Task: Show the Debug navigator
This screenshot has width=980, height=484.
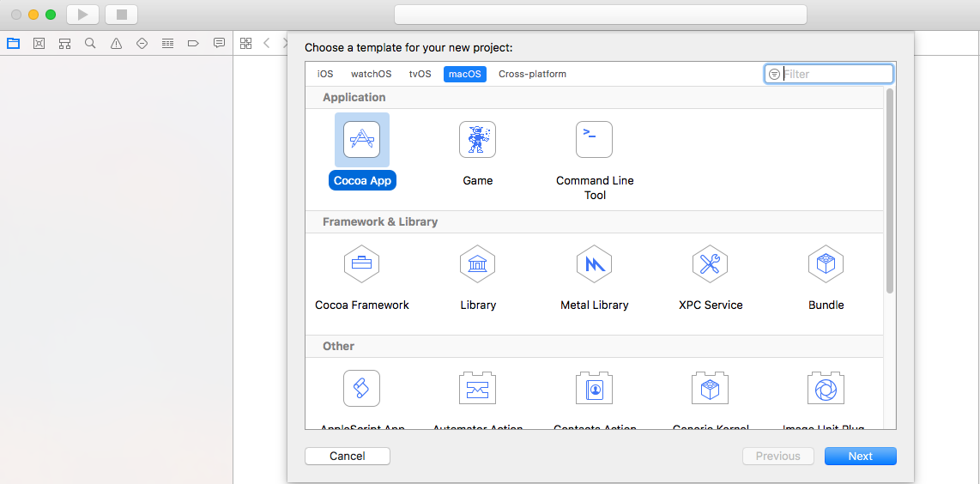Action: click(167, 43)
